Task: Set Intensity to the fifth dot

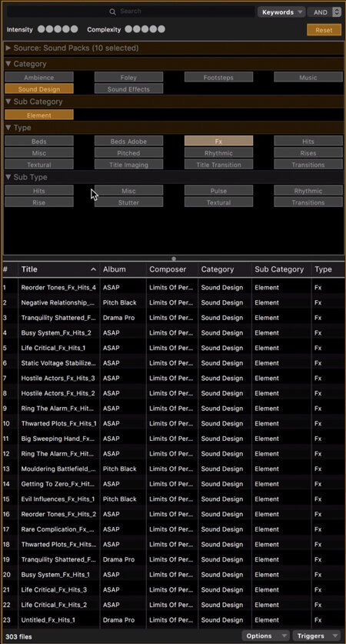Action: 74,29
